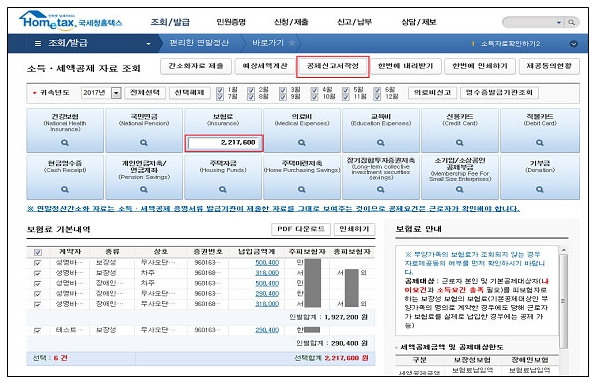
Task: Open 의료비 (Medical Expenses) magnifier icon
Action: coord(302,143)
